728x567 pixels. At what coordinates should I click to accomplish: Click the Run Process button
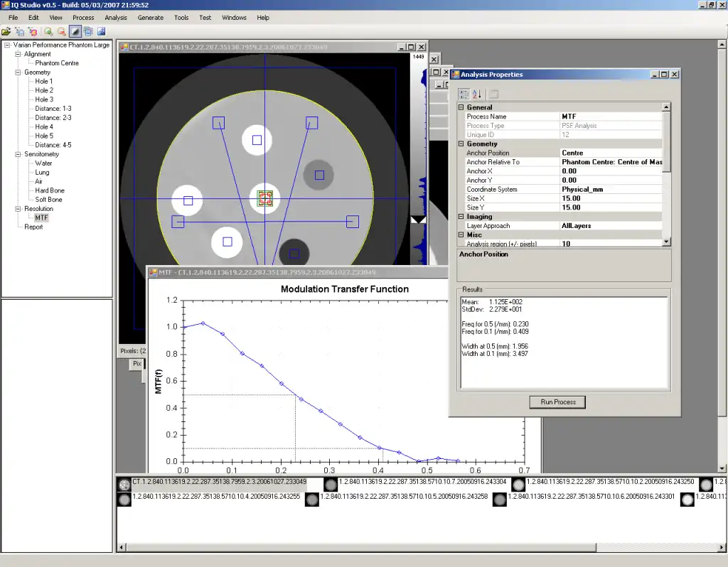[x=557, y=402]
